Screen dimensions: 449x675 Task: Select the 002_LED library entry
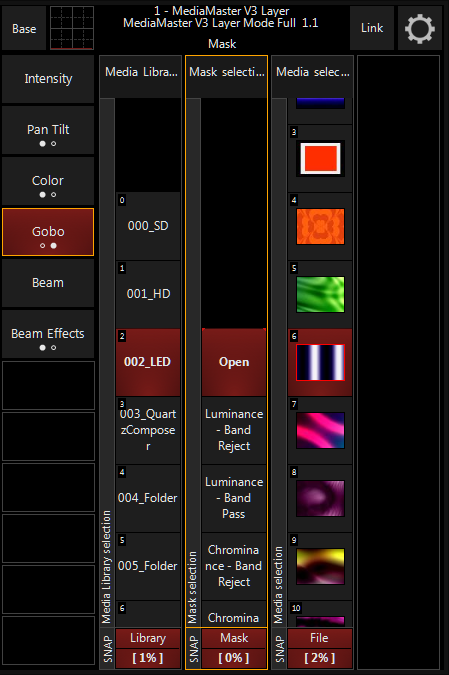coord(148,362)
